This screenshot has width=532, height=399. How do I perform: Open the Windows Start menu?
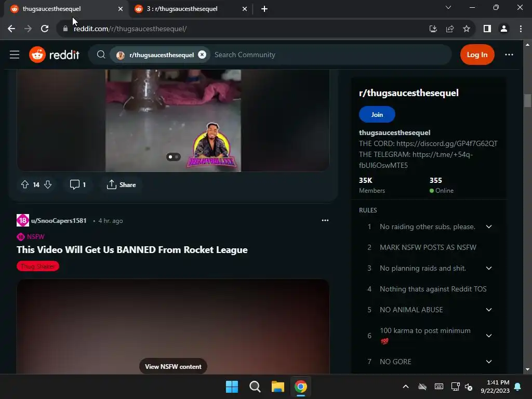(x=232, y=387)
